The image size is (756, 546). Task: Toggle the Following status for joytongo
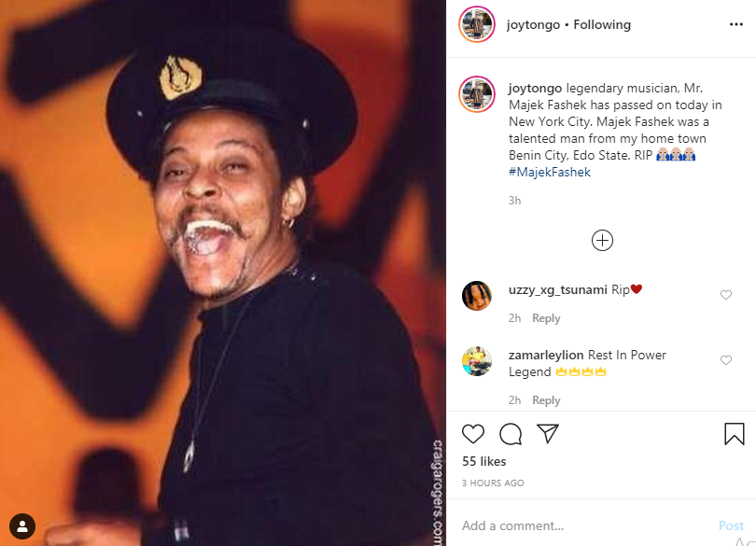coord(602,24)
